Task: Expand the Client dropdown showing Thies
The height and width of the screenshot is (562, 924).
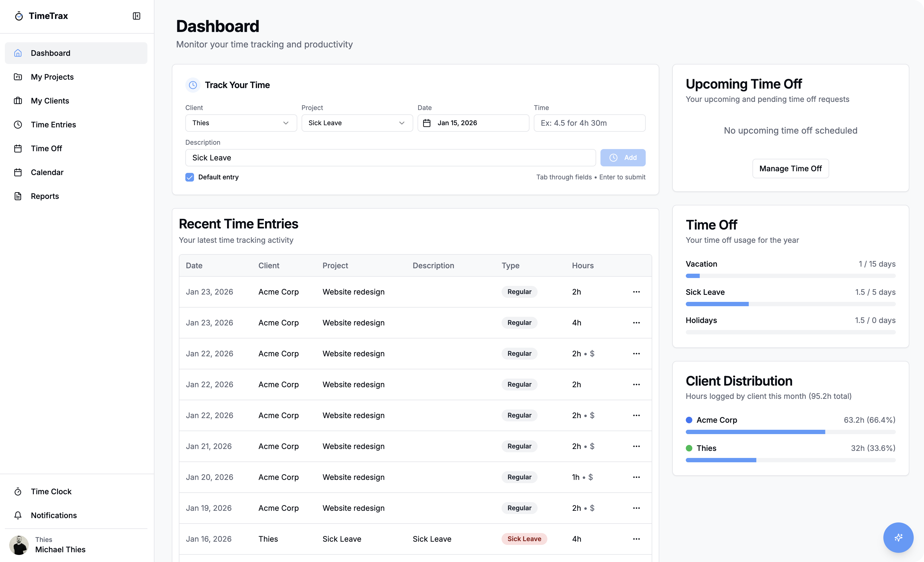Action: point(241,123)
